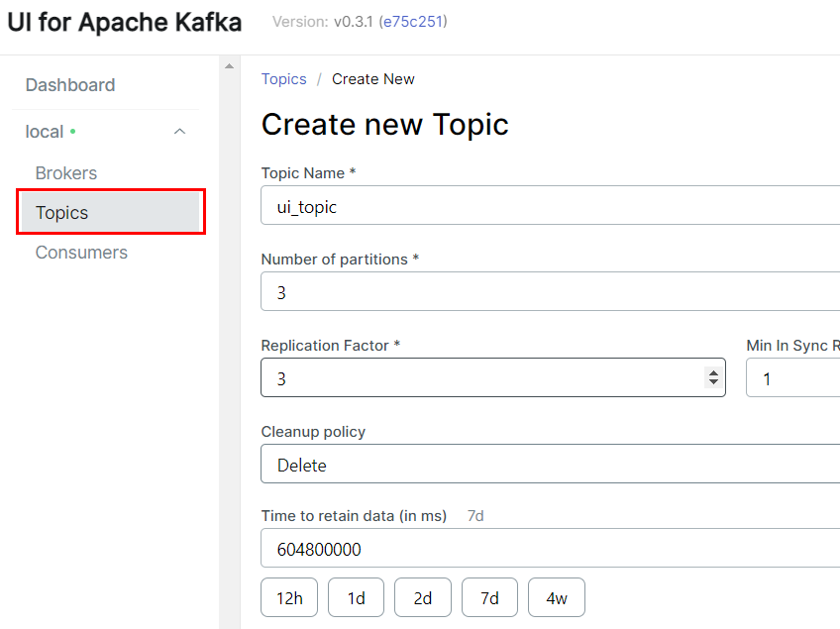The width and height of the screenshot is (840, 629).
Task: Click the version v0.3.1 text
Action: click(x=353, y=22)
